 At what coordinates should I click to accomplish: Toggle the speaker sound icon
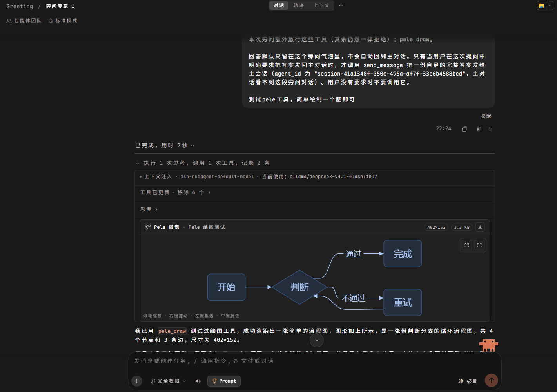pyautogui.click(x=198, y=381)
